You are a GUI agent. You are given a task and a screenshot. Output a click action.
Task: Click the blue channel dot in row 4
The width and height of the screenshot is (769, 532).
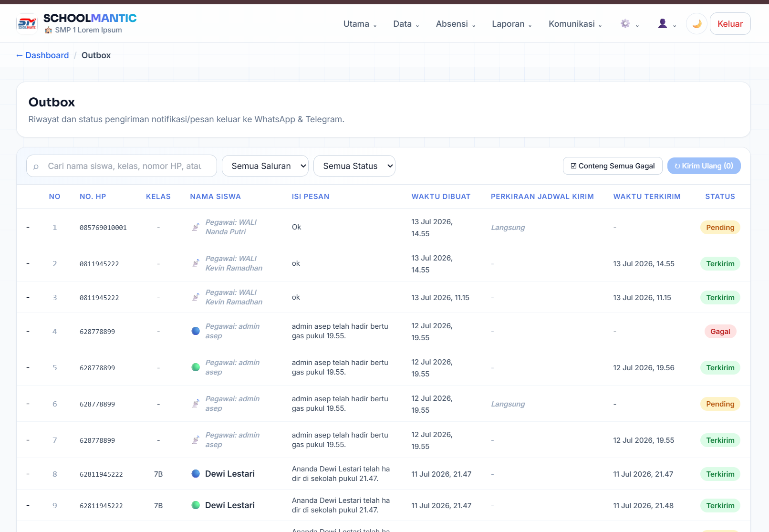click(196, 331)
